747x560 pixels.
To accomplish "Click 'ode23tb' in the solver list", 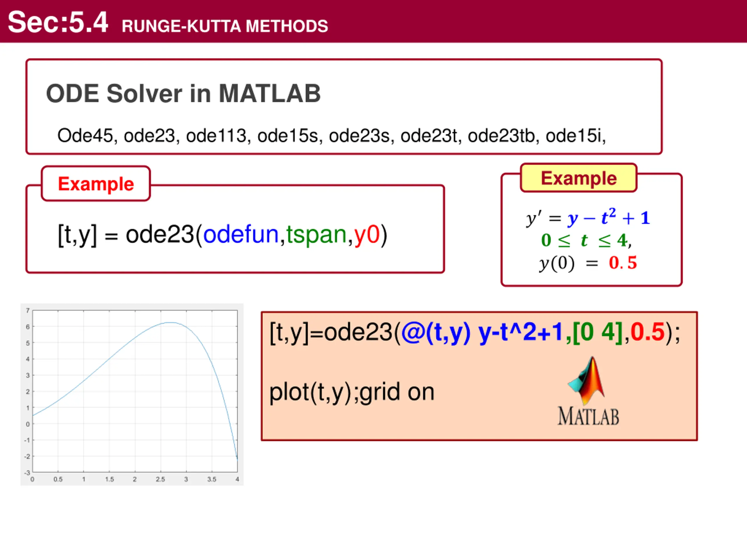I will [501, 136].
